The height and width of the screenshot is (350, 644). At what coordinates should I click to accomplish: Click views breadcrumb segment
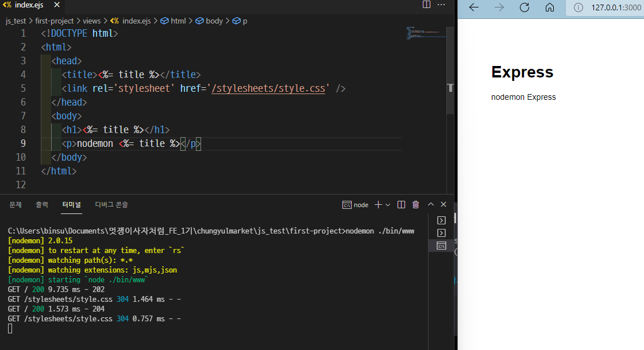[x=91, y=21]
